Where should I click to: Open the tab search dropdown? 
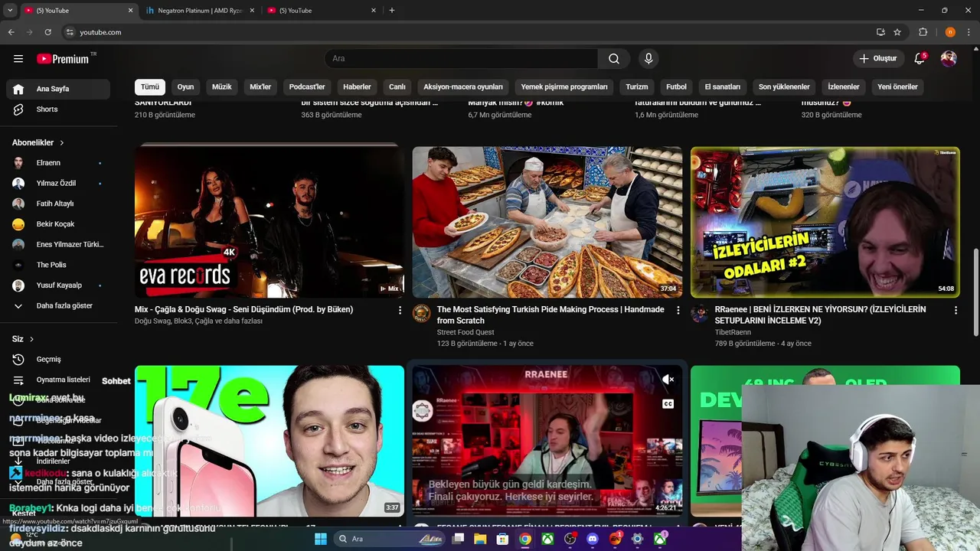[x=10, y=11]
